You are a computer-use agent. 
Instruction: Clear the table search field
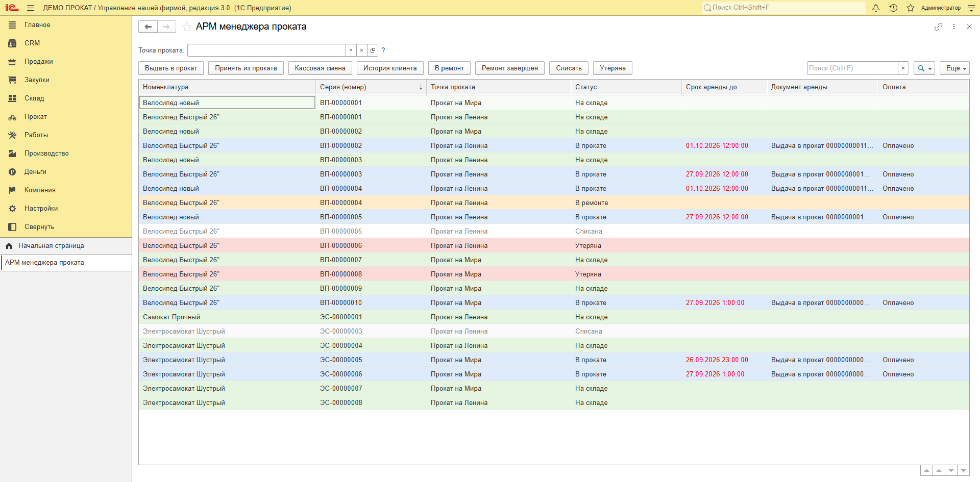coord(903,68)
